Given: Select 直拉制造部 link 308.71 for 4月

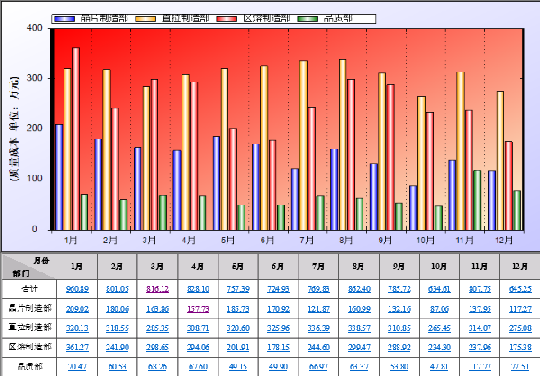Looking at the screenshot, I should [x=198, y=328].
